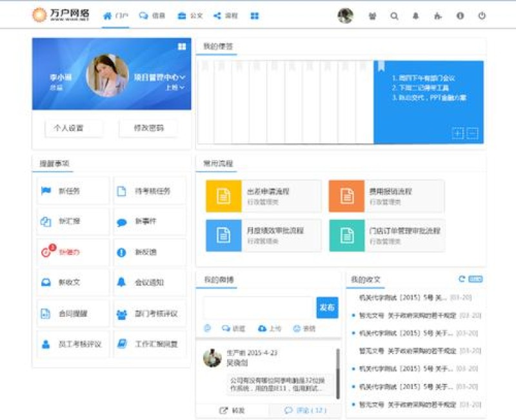Click the 话题 topic option
516x420 pixels.
(233, 328)
